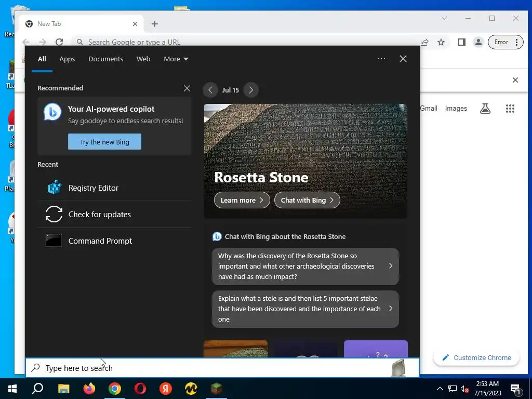Image resolution: width=532 pixels, height=399 pixels.
Task: Click taskbar search magnifier
Action: click(x=37, y=389)
